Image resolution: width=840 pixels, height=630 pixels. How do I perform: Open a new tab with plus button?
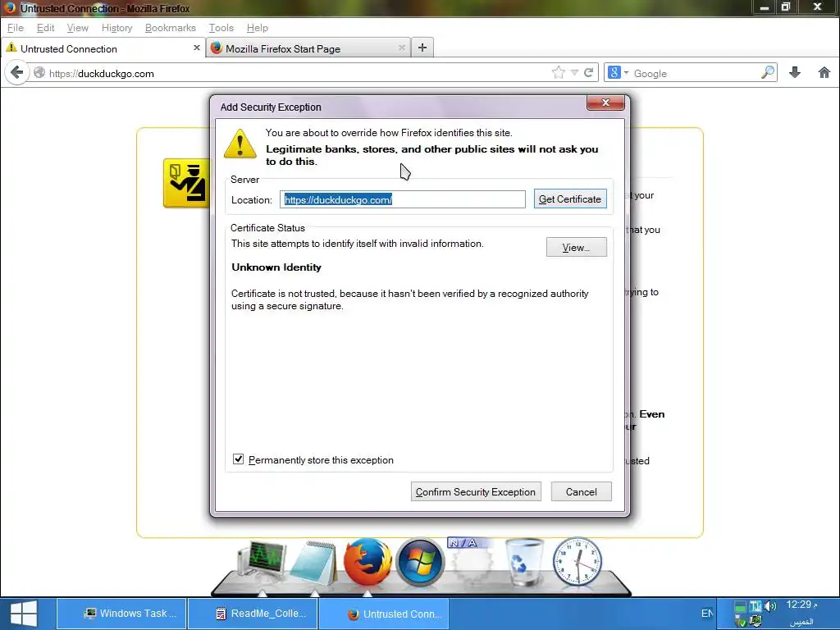422,48
